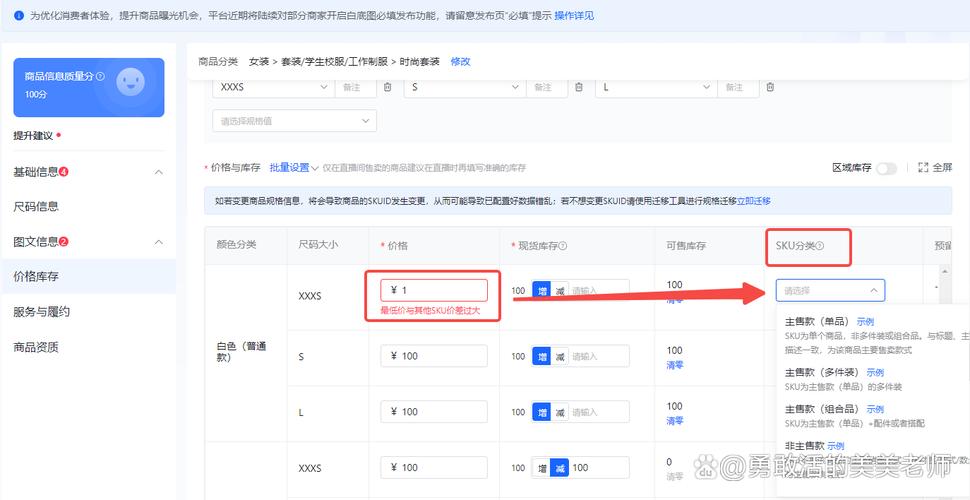Delete the S size spec with its trash icon

(x=579, y=87)
